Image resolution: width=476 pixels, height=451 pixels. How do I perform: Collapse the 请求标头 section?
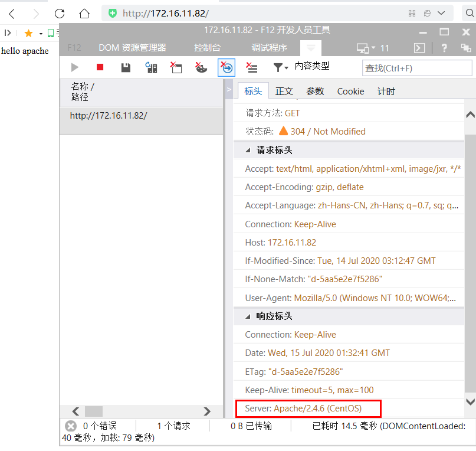(x=248, y=150)
